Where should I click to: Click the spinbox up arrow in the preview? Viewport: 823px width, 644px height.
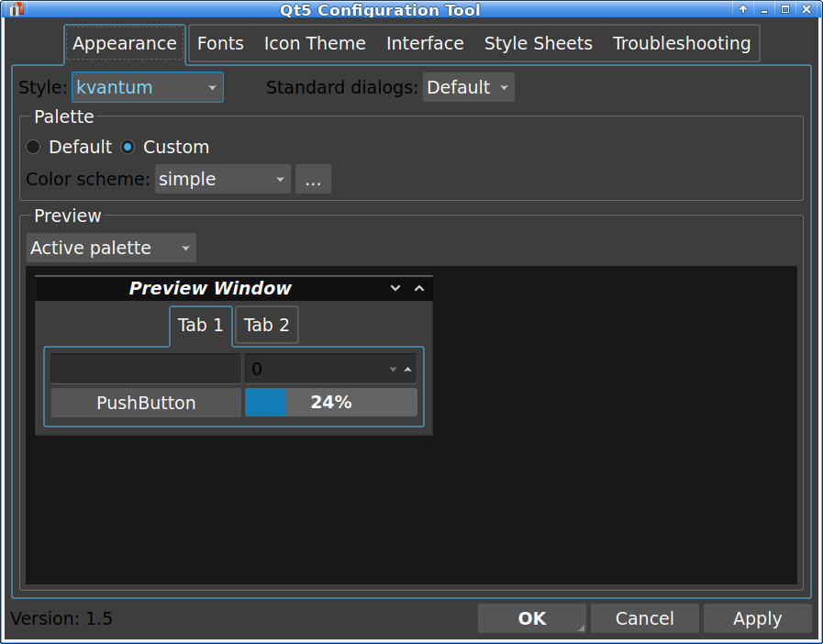[407, 369]
